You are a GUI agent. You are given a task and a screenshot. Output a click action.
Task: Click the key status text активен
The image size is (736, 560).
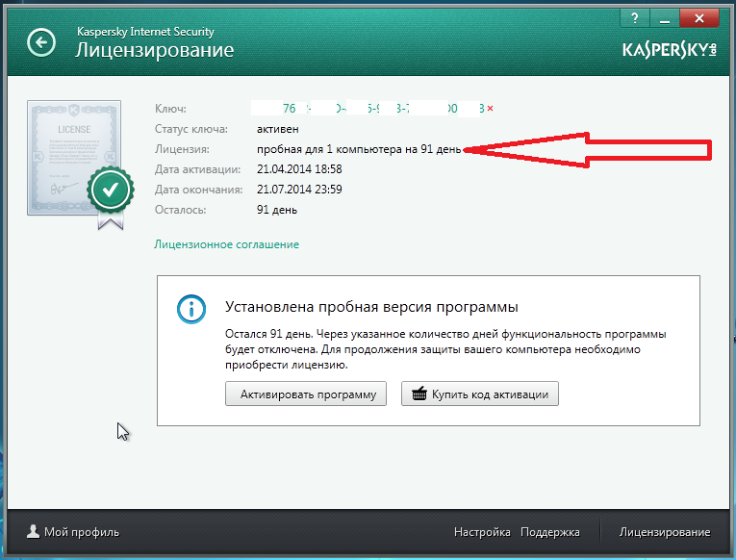click(x=277, y=129)
